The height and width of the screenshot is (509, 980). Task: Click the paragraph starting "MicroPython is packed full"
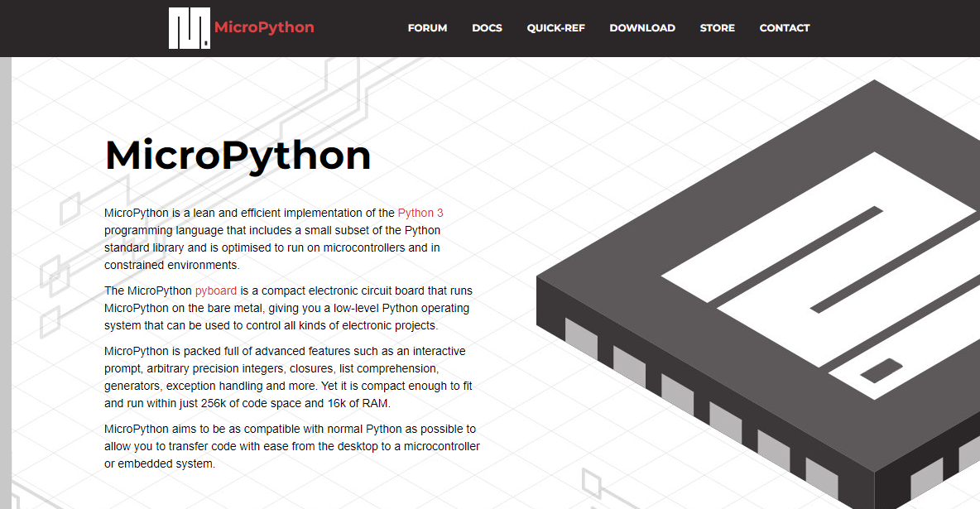pyautogui.click(x=288, y=377)
